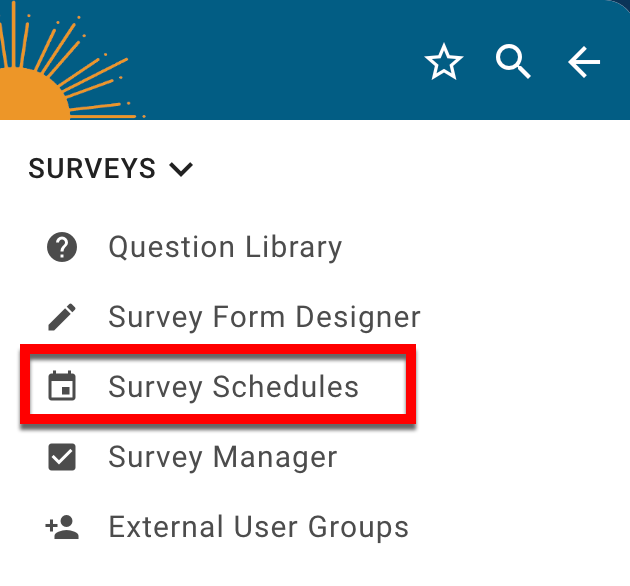Go to Survey Schedules text link
The height and width of the screenshot is (586, 630).
[233, 387]
